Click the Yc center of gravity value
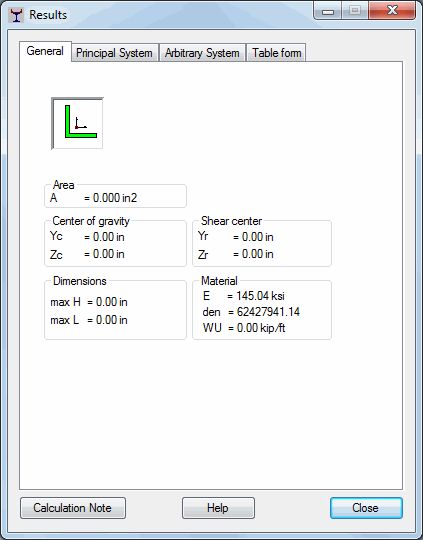Viewport: 423px width, 540px height. tap(109, 237)
